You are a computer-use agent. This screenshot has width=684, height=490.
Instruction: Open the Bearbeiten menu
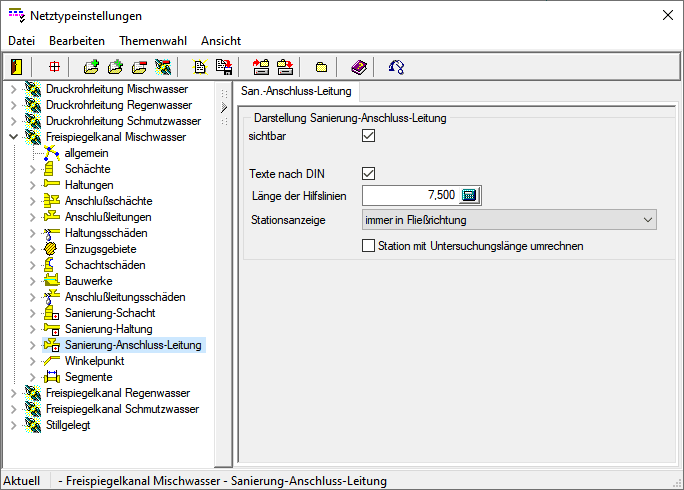click(77, 41)
